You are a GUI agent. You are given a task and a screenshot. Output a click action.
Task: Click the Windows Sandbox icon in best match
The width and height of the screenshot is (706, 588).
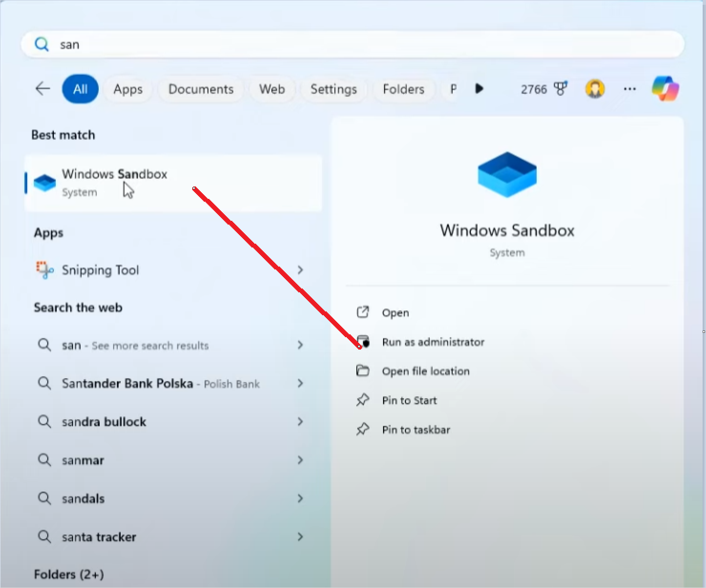pos(45,183)
